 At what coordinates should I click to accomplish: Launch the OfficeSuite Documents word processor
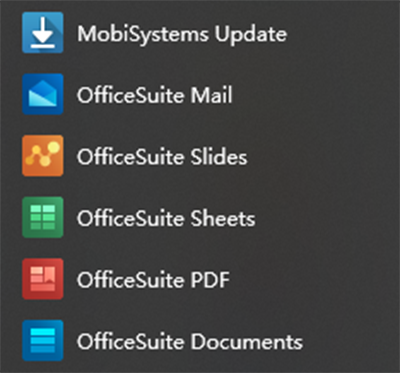[x=200, y=340]
